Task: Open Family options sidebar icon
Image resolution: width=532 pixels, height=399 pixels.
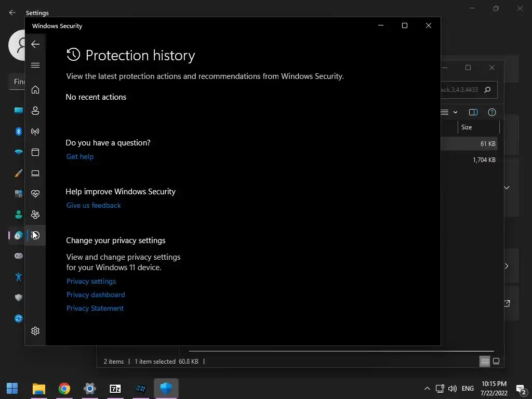Action: pyautogui.click(x=35, y=215)
